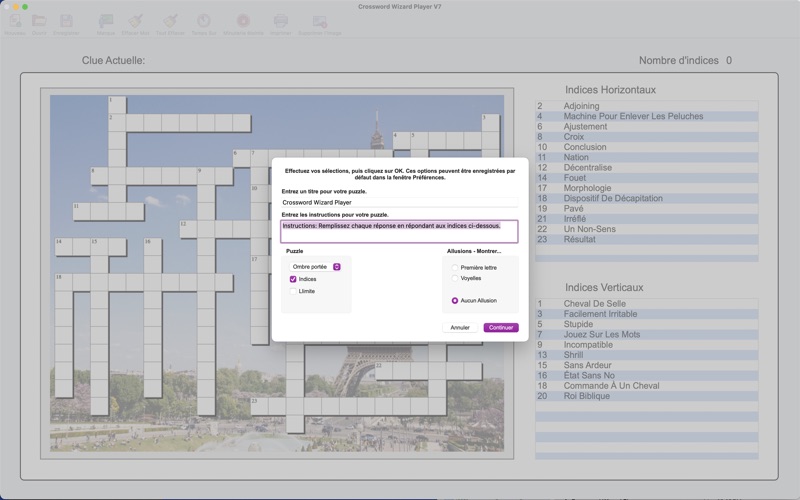Select vertical clue 7 Jouez Sur Les Mots
This screenshot has width=800, height=500.
pyautogui.click(x=646, y=334)
